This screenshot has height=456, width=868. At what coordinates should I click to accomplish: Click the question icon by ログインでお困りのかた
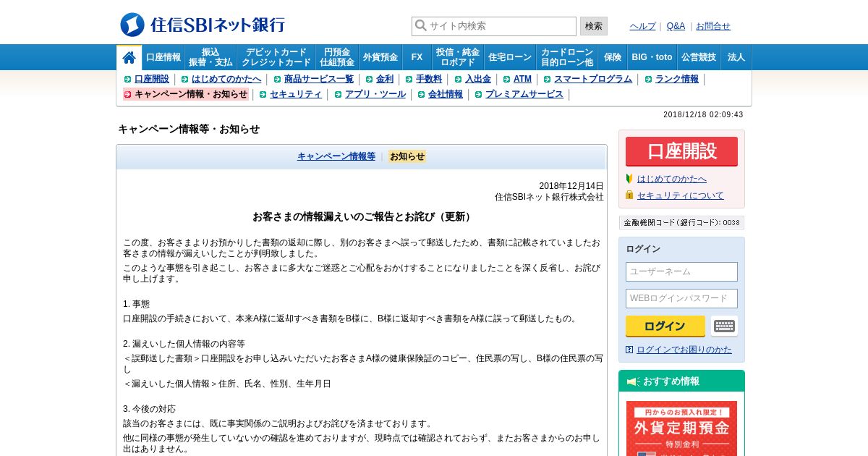click(x=629, y=350)
